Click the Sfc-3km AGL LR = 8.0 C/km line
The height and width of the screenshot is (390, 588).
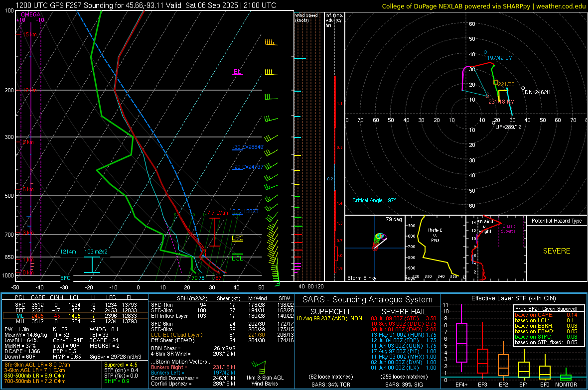[37, 365]
